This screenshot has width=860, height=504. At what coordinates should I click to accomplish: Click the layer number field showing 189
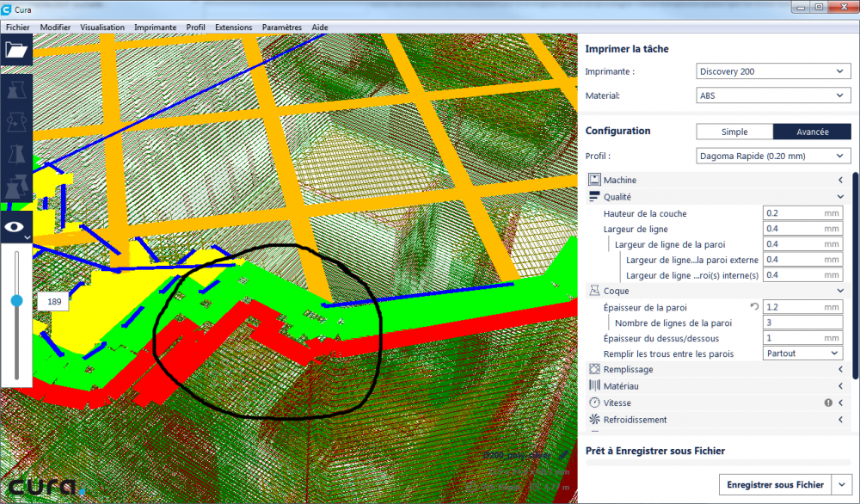point(53,301)
